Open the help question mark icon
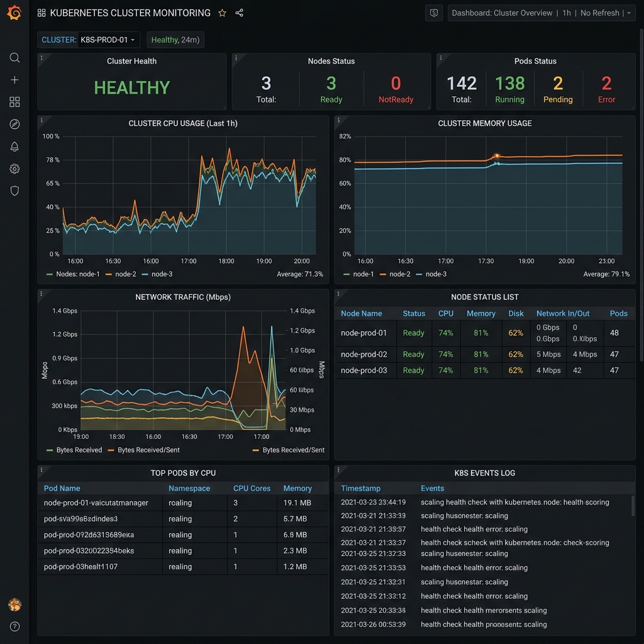644x644 pixels. pyautogui.click(x=14, y=626)
